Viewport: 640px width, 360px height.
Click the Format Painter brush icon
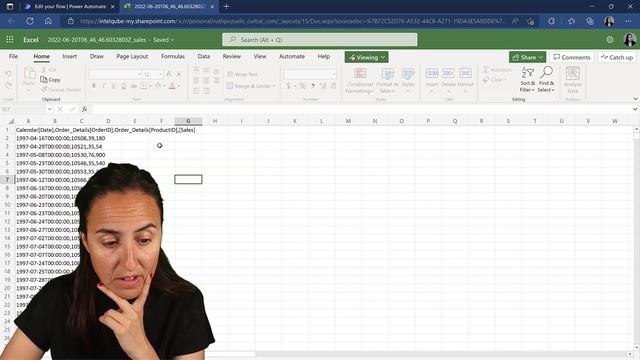tap(44, 89)
